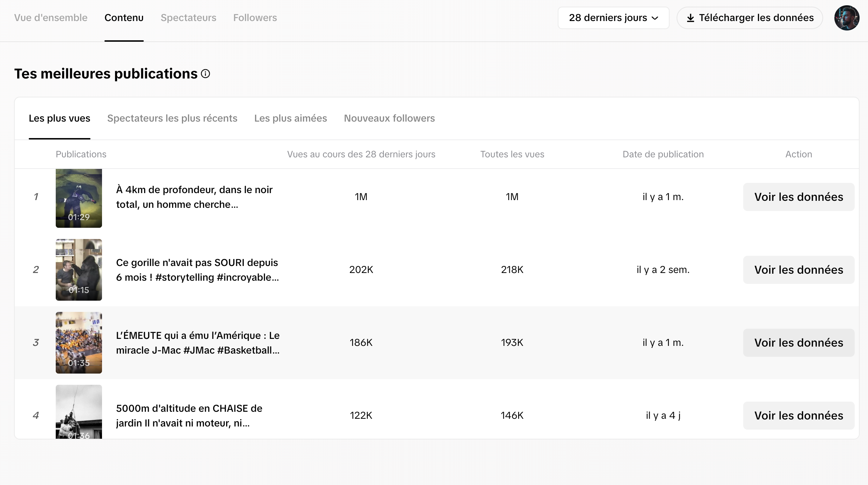
Task: Open the Les plus aimées tab
Action: point(290,118)
